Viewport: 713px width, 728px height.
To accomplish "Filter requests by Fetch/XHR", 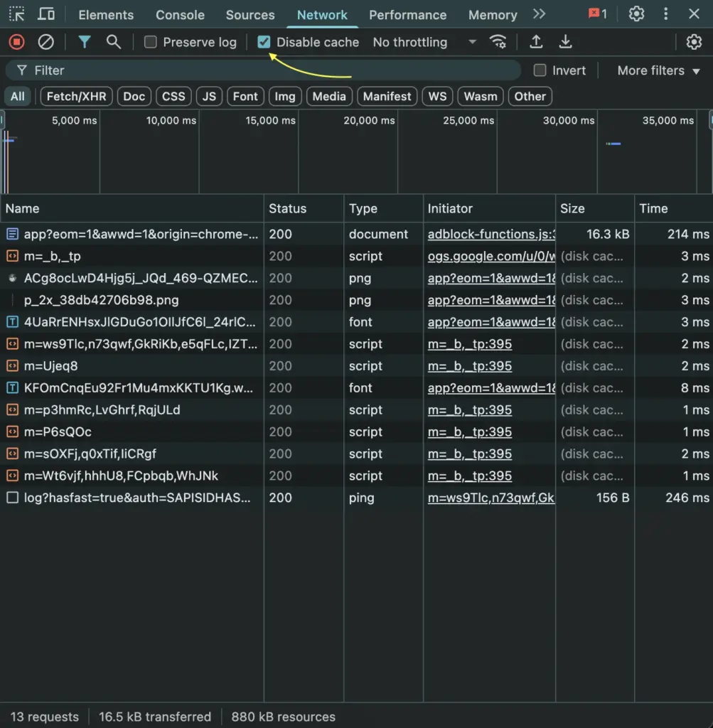I will click(76, 97).
